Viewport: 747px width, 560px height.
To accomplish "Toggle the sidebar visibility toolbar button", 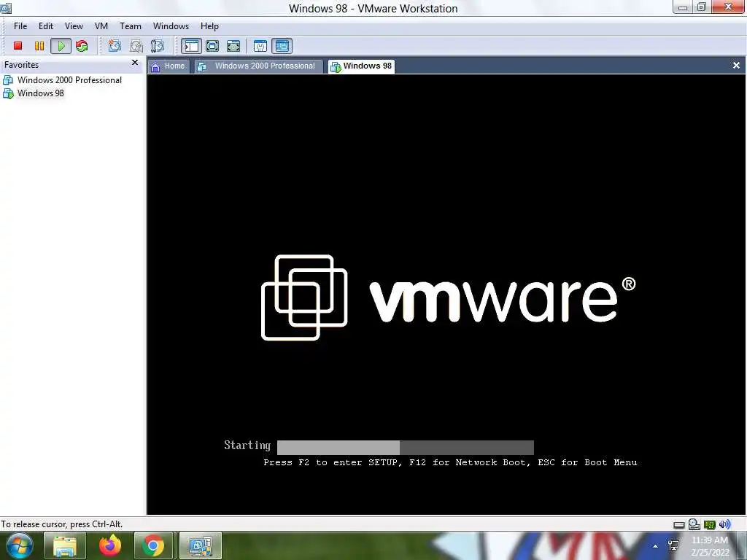I will point(191,46).
